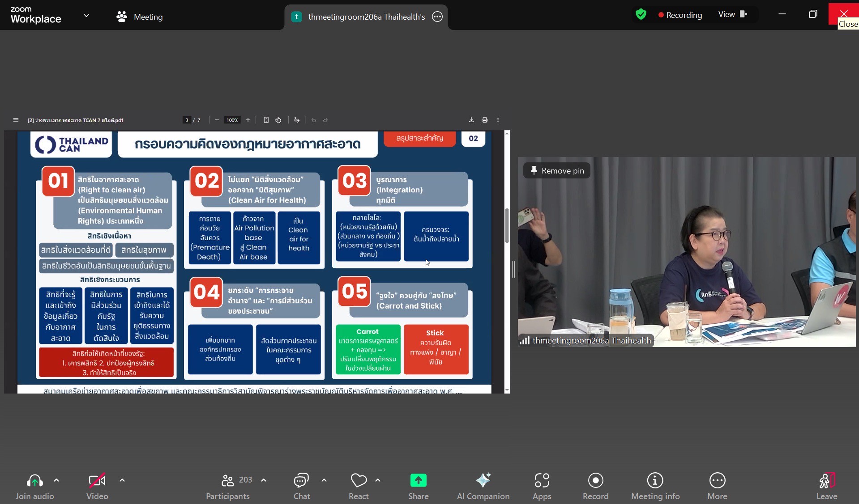Viewport: 859px width, 504px height.
Task: Switch to the Meeting tab
Action: pos(140,17)
